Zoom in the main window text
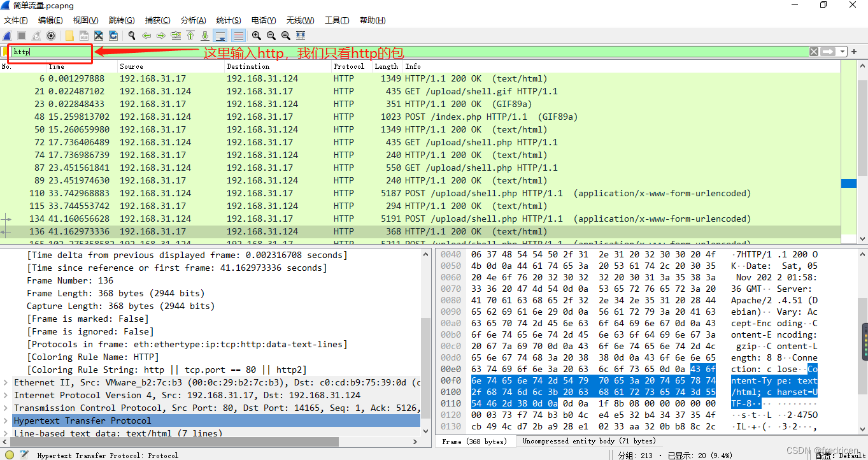 (257, 36)
